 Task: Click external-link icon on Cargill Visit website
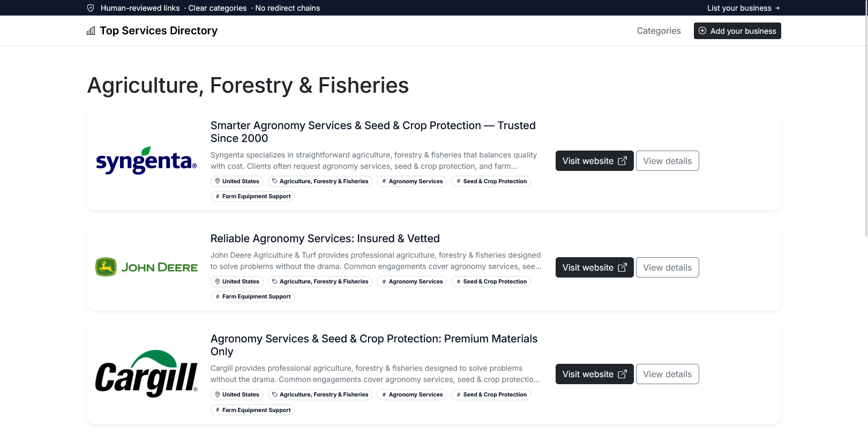(x=622, y=374)
